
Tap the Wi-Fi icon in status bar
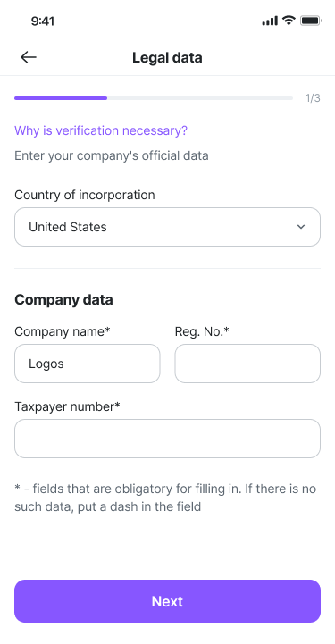[289, 21]
